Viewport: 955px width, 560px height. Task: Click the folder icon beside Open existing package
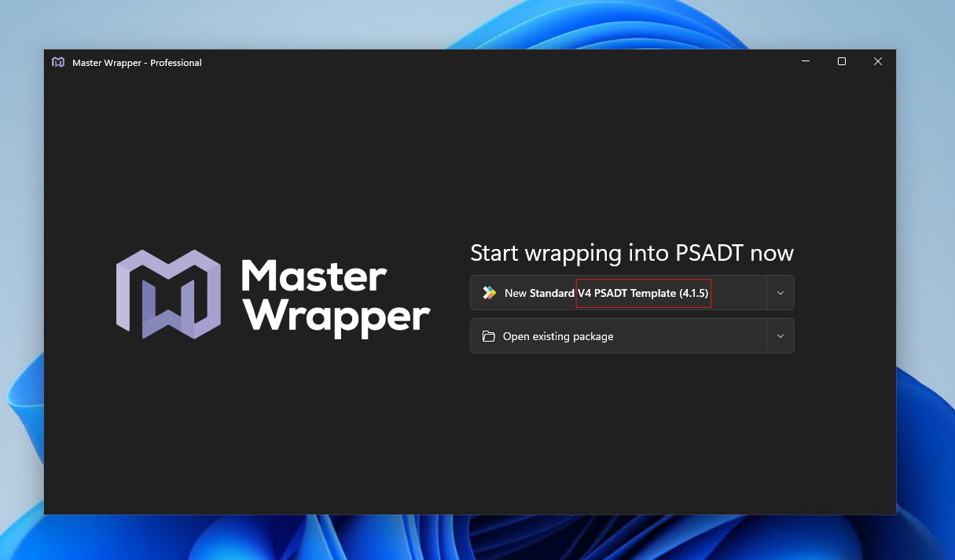(x=489, y=336)
